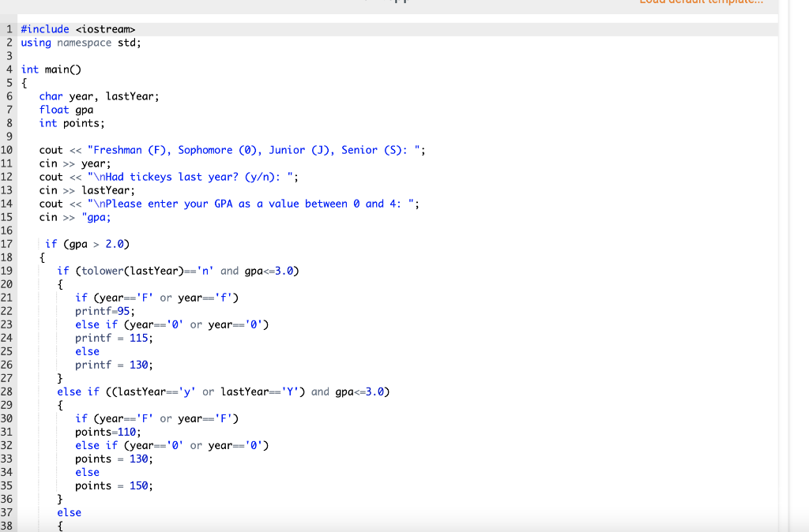Click line number 34 in the gutter
Viewport: 809px width, 532px height.
6,472
